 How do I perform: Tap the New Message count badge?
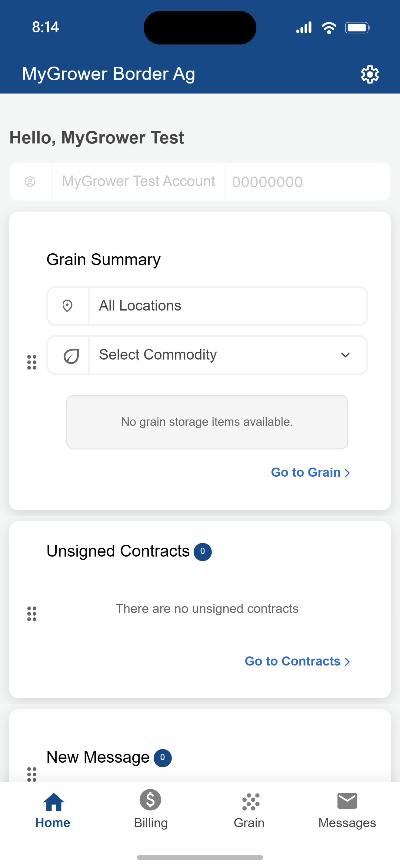point(162,758)
